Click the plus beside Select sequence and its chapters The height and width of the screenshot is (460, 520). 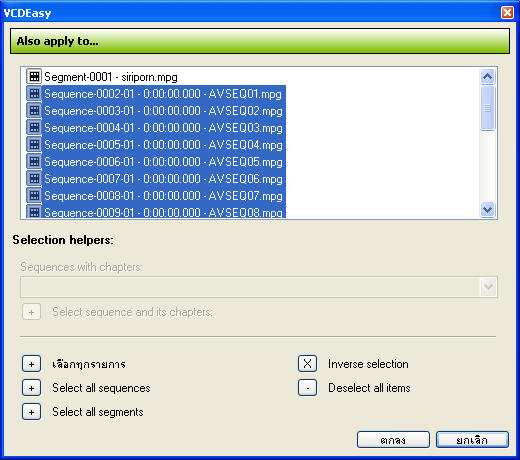[x=31, y=312]
